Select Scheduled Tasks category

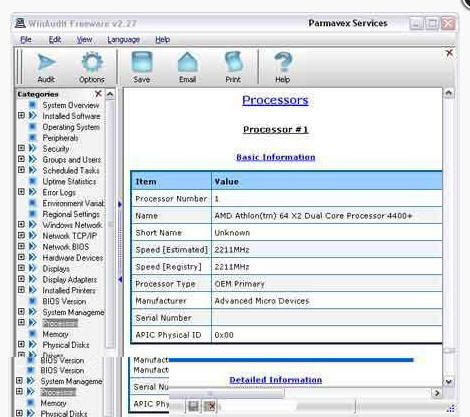pyautogui.click(x=71, y=170)
